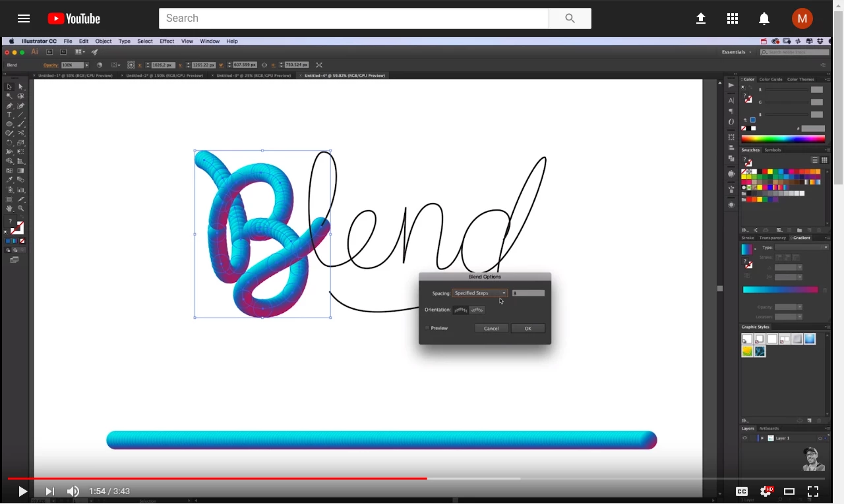Switch to the Untitled-2 document tab
The height and width of the screenshot is (504, 844).
[x=164, y=76]
